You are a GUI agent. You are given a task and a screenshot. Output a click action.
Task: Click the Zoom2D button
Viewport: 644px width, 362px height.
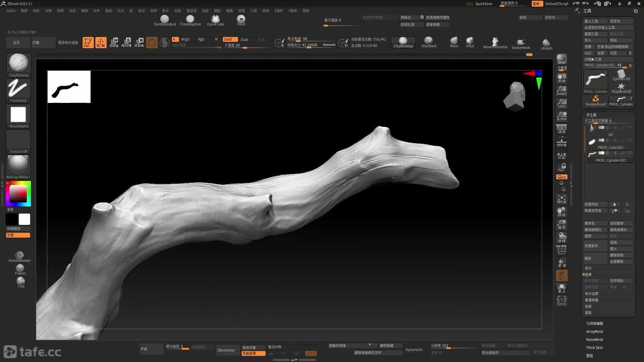(x=561, y=90)
